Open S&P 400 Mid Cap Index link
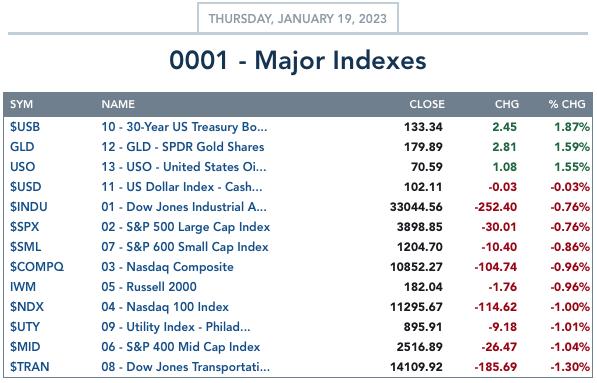 click(x=180, y=347)
